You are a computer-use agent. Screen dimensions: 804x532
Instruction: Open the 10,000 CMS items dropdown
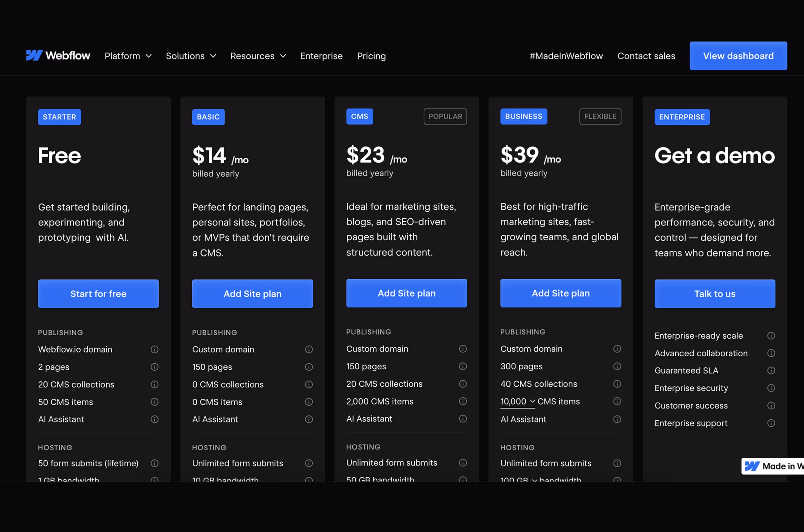coord(518,402)
